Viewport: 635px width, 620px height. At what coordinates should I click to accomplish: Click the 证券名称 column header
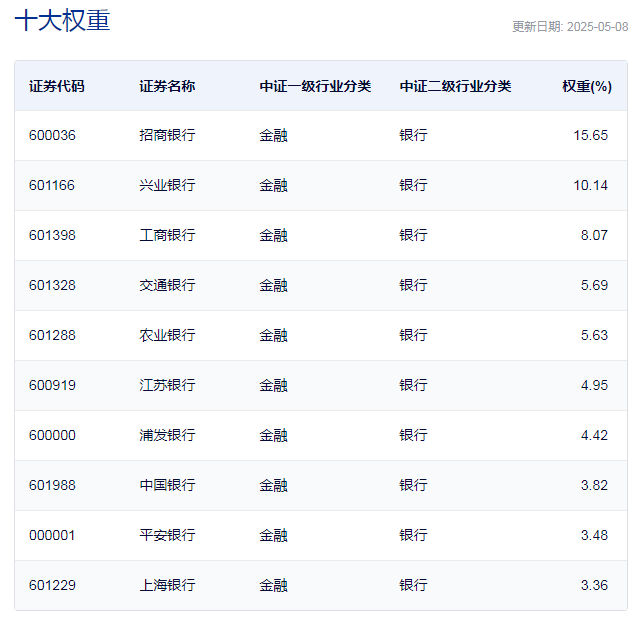[x=167, y=86]
